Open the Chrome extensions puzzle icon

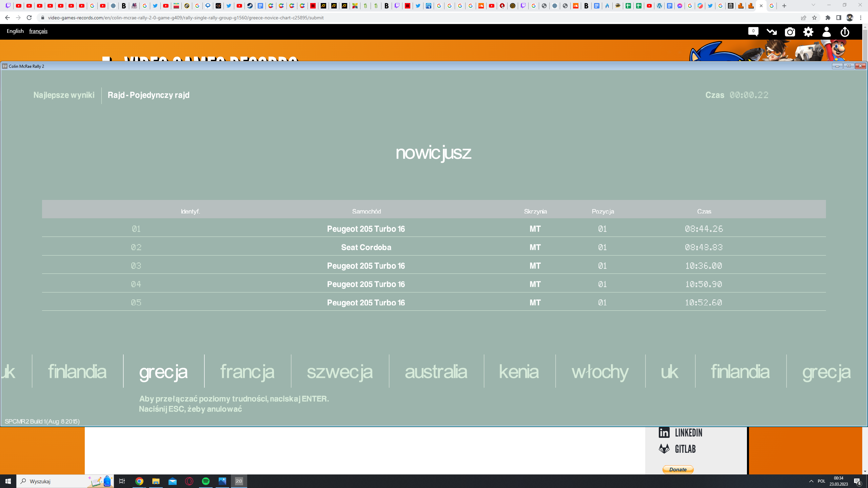pos(828,18)
